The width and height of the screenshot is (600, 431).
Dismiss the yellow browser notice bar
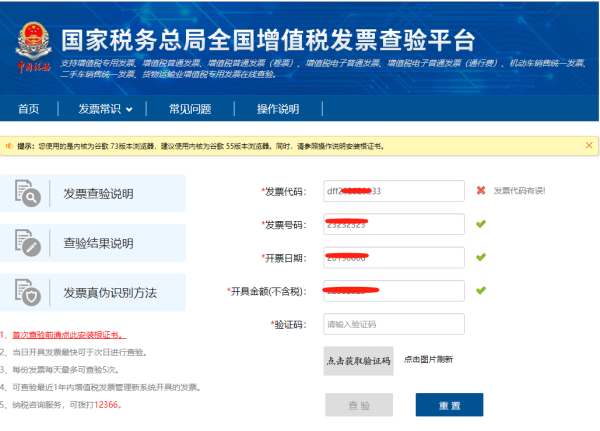589,145
